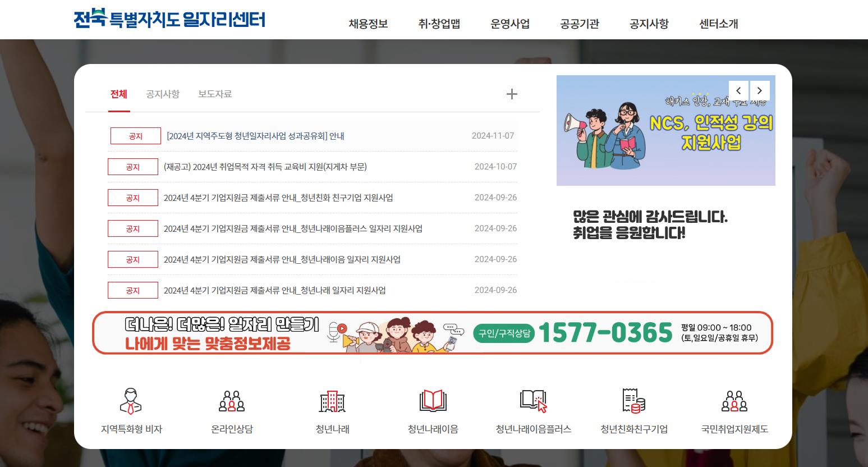Advance the banner carousel with right arrow
This screenshot has height=467, width=868.
point(760,90)
